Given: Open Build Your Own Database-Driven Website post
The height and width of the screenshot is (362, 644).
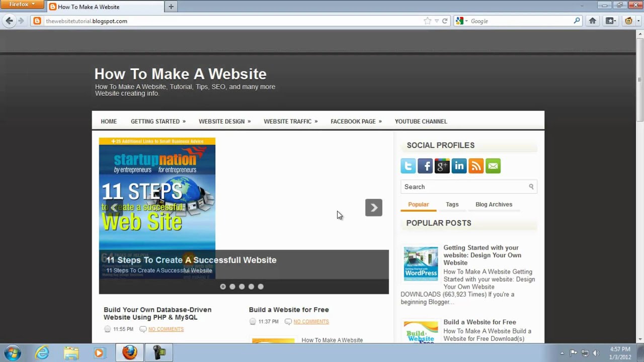Looking at the screenshot, I should [x=157, y=313].
